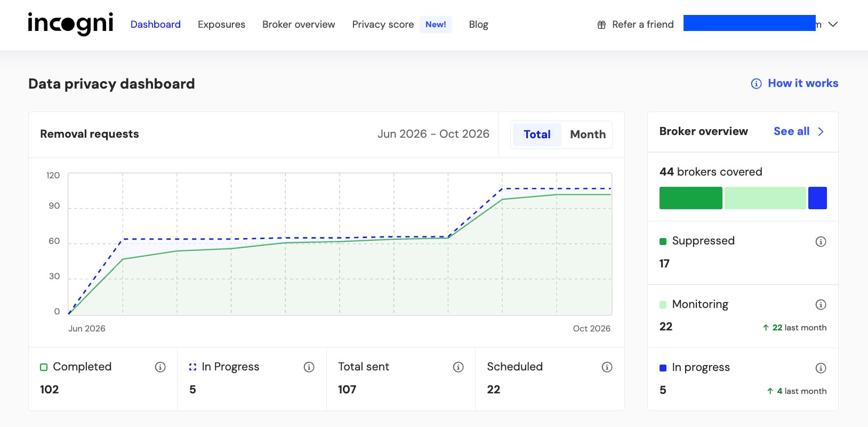
Task: Click the 4 last month indicator
Action: (797, 391)
